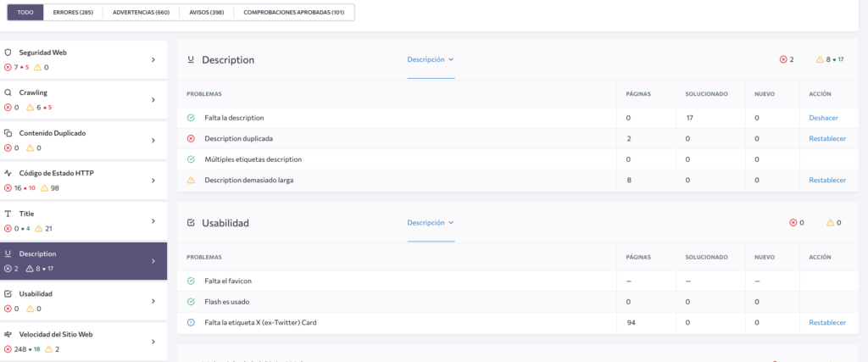Expand the Contenido Duplicado chevron

153,141
